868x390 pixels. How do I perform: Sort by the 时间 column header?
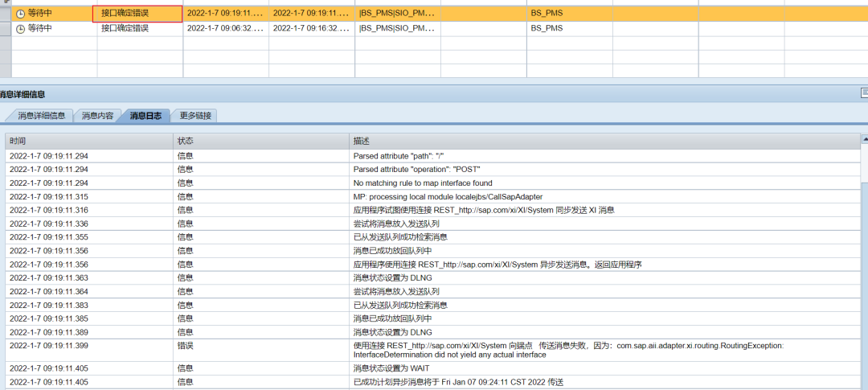pyautogui.click(x=89, y=142)
